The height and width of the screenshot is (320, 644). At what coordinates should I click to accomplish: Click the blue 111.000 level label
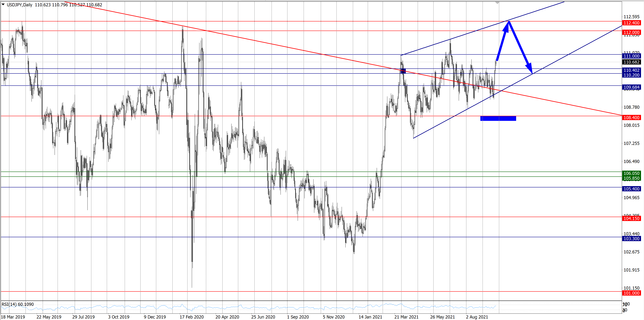pos(631,56)
